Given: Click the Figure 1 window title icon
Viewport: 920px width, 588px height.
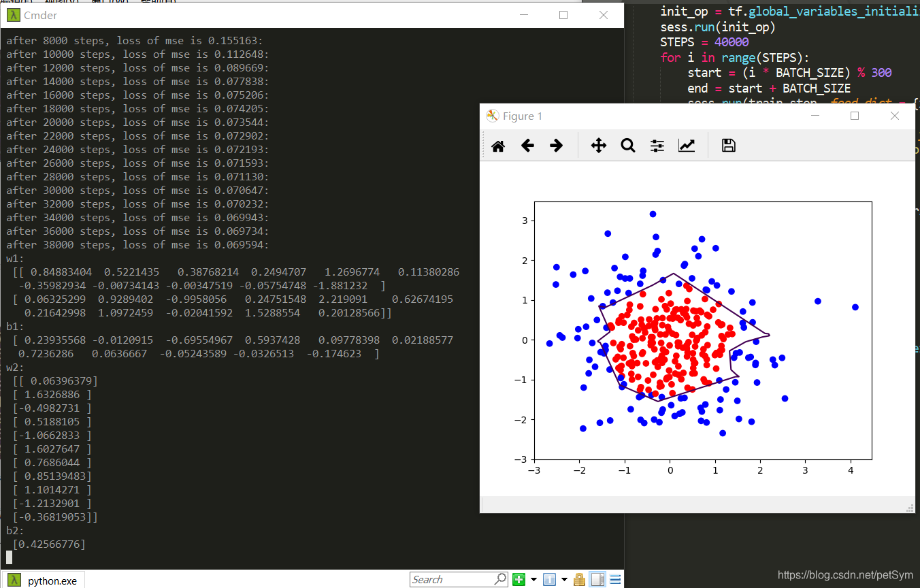Looking at the screenshot, I should tap(493, 116).
